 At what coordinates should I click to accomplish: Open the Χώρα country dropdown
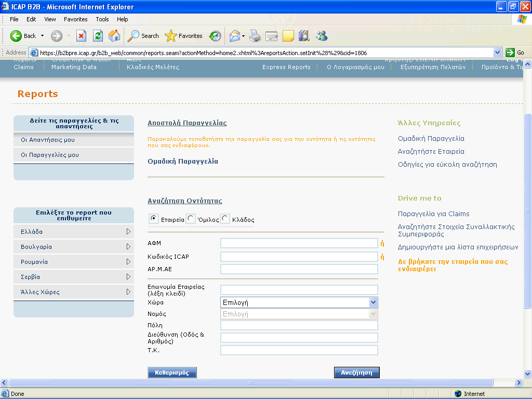(x=299, y=302)
